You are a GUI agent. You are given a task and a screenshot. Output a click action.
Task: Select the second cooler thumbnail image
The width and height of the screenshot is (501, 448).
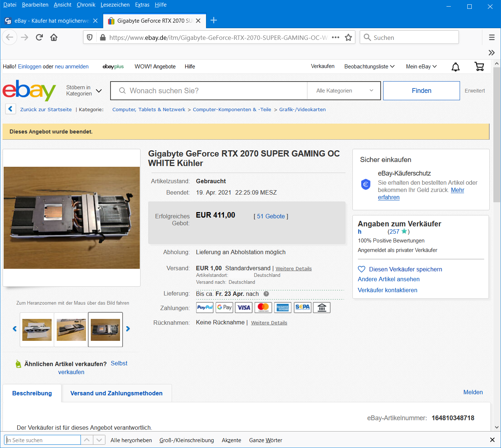coord(71,330)
